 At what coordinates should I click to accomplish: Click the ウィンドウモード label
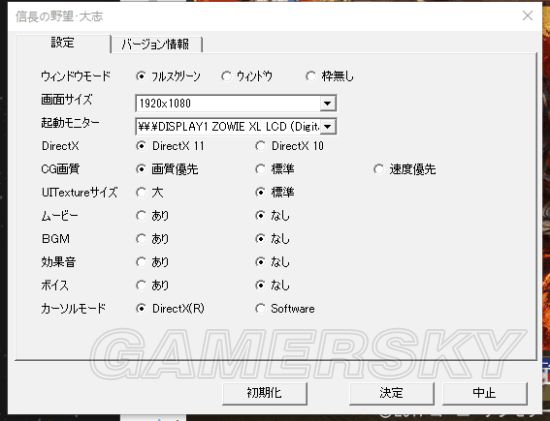(76, 76)
